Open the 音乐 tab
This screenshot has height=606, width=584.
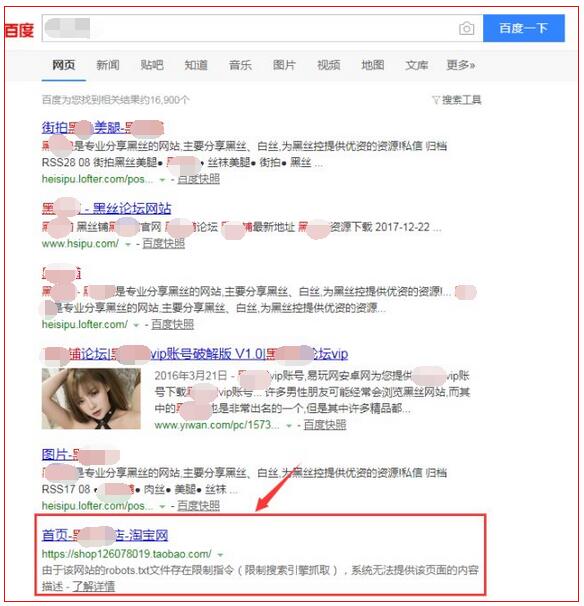[x=240, y=65]
